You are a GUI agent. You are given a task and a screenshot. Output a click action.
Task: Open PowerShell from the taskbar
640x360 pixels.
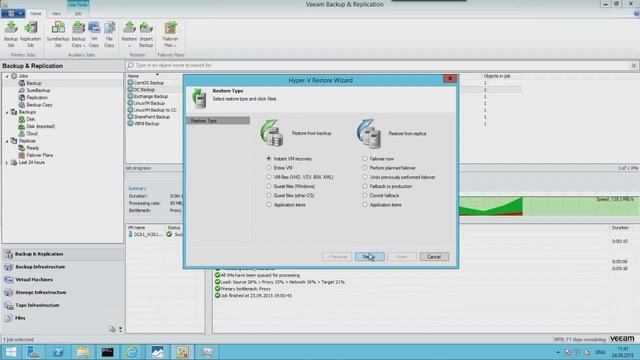tap(58, 352)
